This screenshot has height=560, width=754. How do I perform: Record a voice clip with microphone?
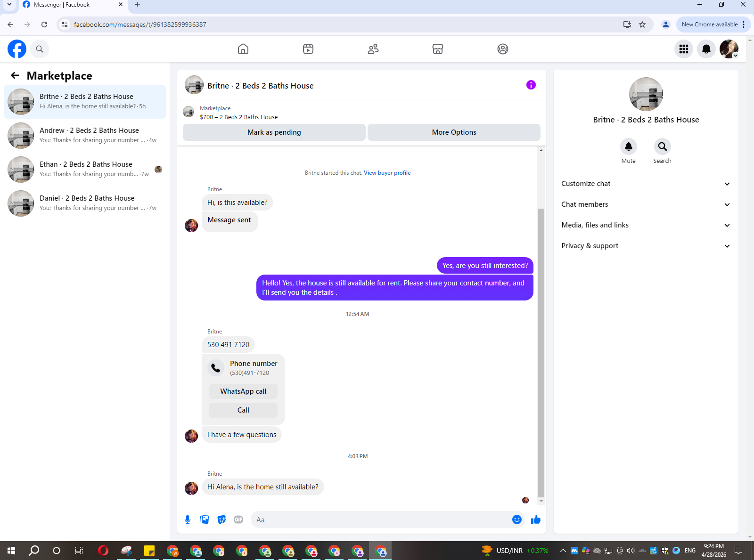[188, 519]
